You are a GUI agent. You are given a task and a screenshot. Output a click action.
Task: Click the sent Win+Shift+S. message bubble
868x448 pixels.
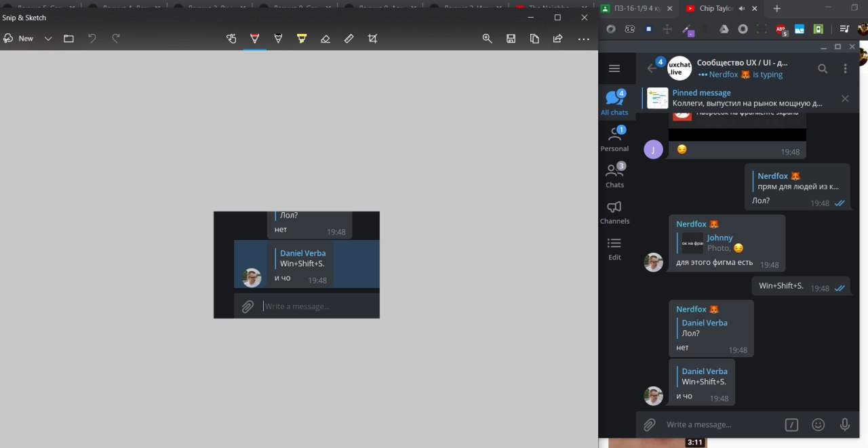[801, 286]
